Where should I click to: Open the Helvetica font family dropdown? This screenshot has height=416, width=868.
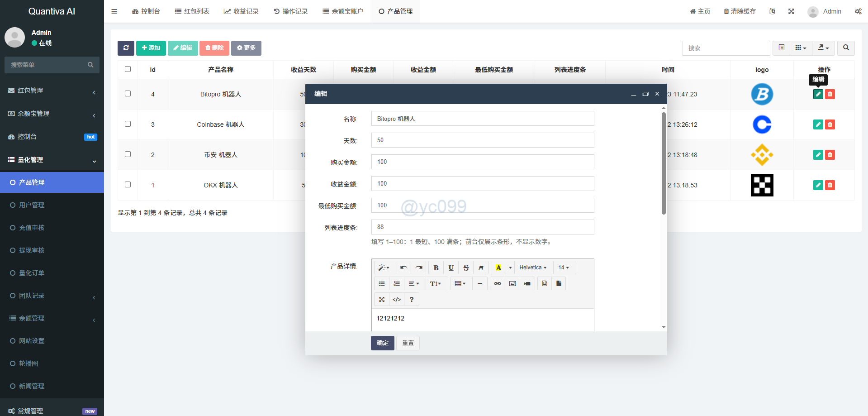tap(533, 268)
